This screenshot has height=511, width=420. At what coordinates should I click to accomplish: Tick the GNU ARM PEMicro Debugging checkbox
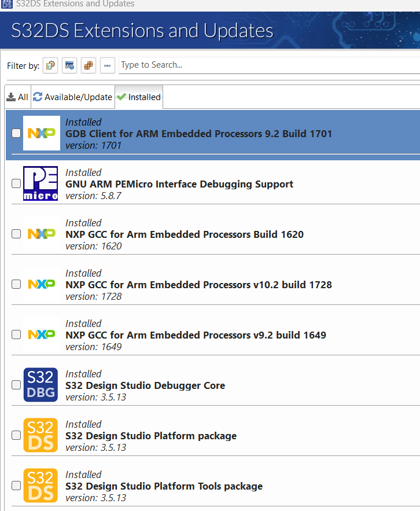[x=16, y=183]
